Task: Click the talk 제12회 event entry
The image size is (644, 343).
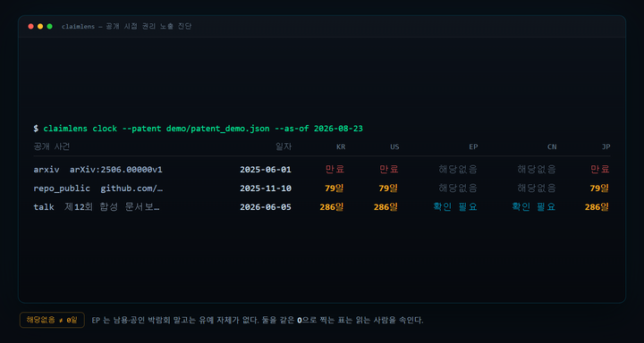Action: pos(97,207)
